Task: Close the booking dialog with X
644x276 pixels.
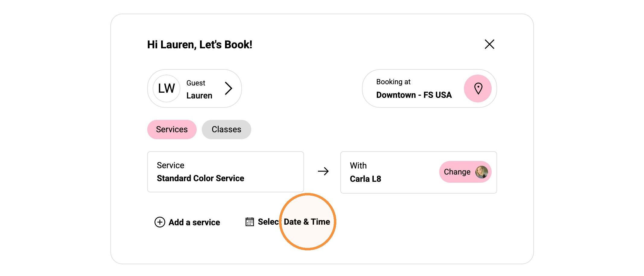Action: [489, 44]
